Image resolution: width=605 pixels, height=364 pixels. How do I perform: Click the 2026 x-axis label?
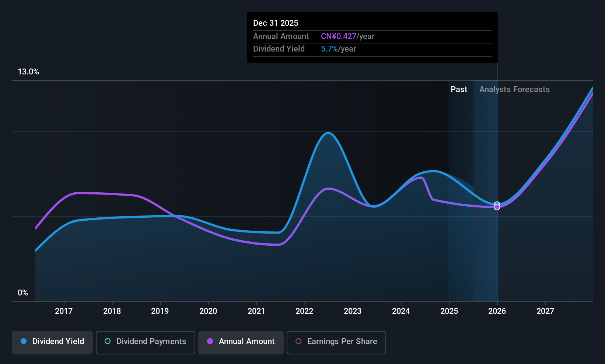pyautogui.click(x=497, y=311)
